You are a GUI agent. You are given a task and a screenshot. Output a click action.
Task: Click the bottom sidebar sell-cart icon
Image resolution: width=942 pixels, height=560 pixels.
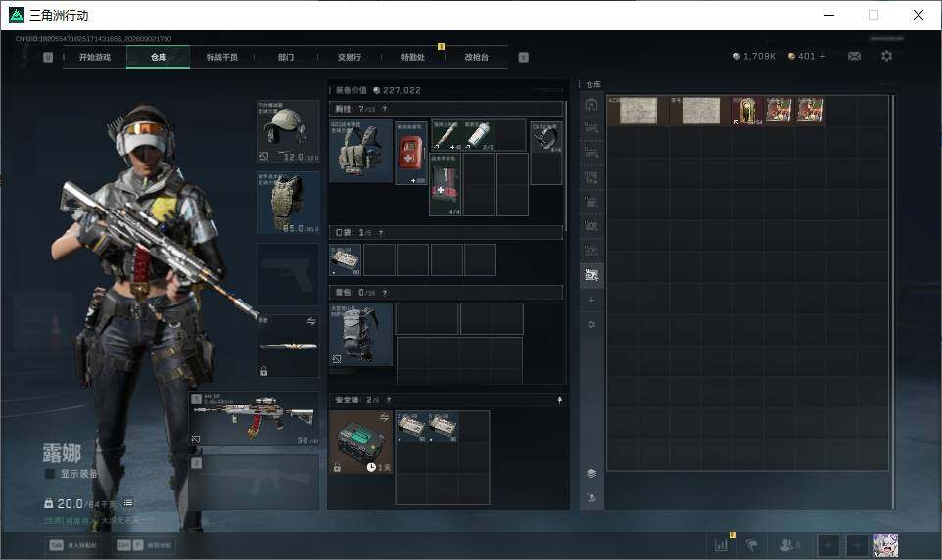(591, 497)
